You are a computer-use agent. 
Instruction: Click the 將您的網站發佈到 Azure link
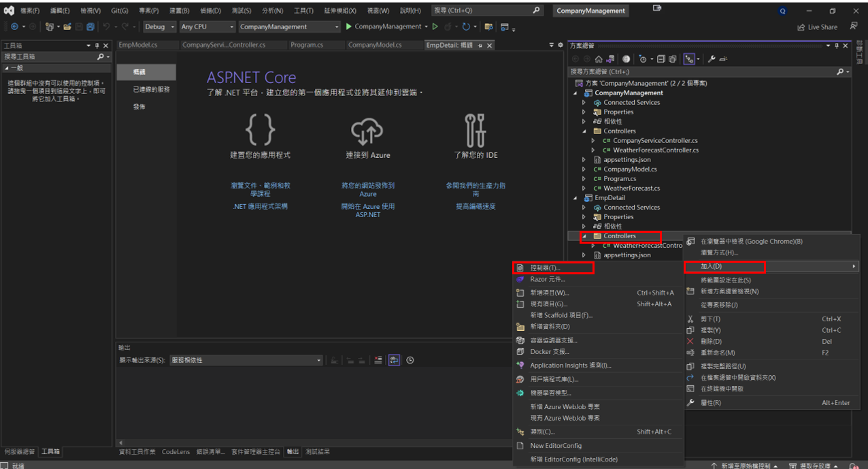(x=368, y=189)
